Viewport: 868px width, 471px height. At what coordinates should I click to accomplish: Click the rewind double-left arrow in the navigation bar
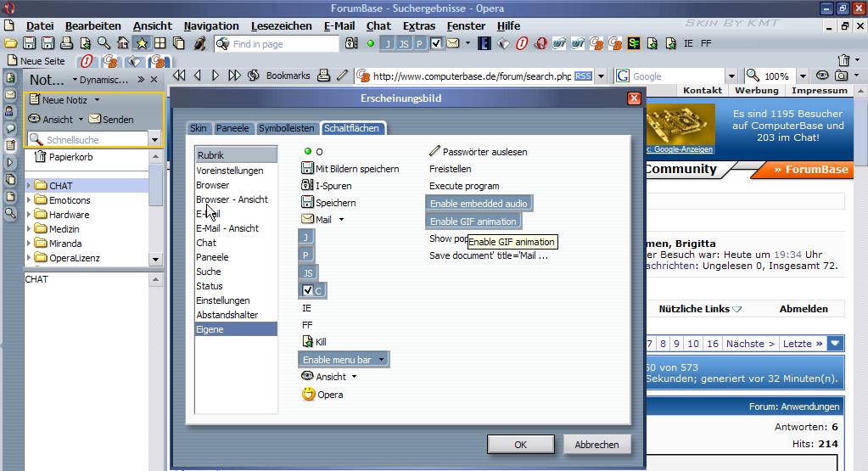tap(179, 76)
